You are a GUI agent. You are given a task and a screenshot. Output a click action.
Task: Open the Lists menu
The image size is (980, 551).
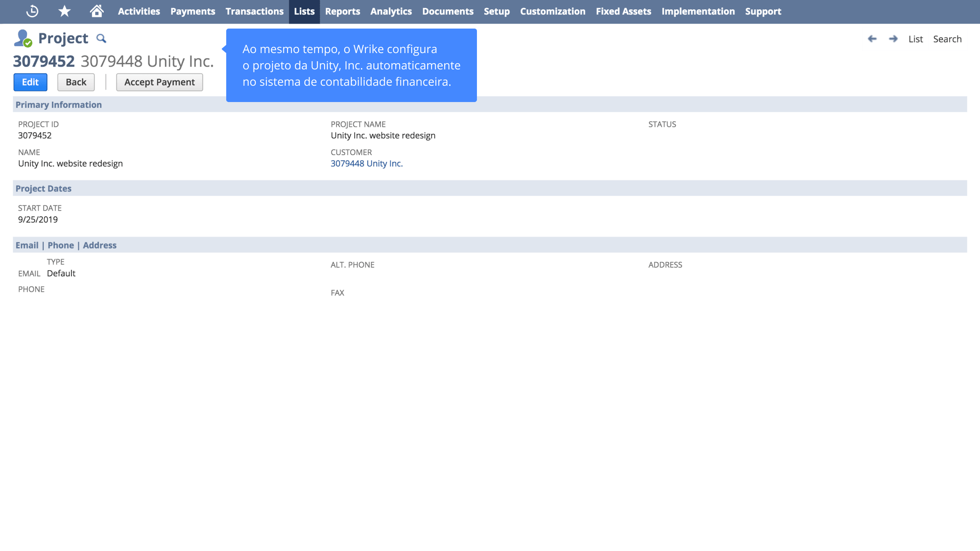click(x=304, y=11)
